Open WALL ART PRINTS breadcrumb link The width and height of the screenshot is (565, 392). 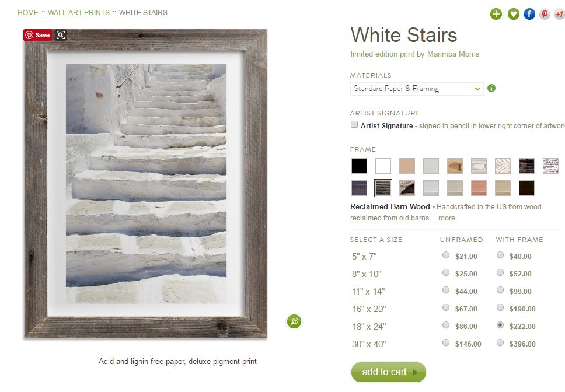tap(79, 12)
